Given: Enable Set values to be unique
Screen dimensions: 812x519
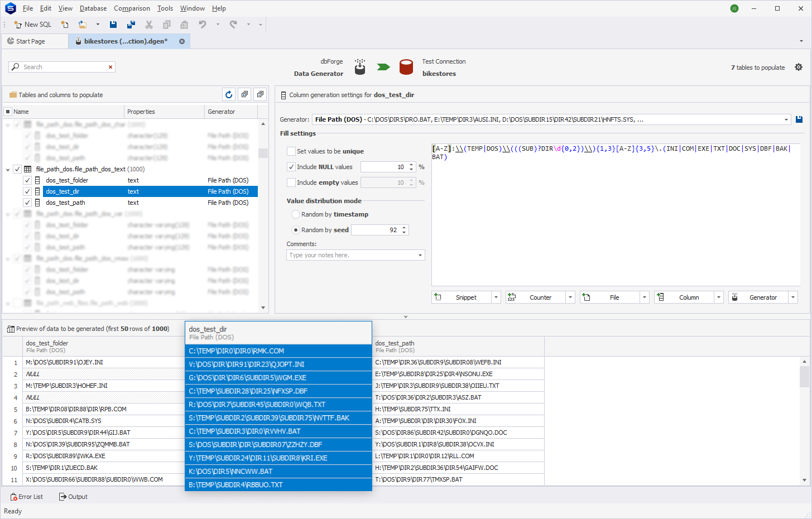Looking at the screenshot, I should (x=291, y=151).
